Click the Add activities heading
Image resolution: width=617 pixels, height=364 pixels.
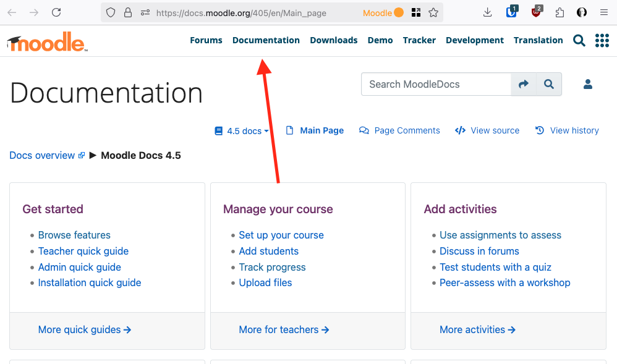pos(461,209)
